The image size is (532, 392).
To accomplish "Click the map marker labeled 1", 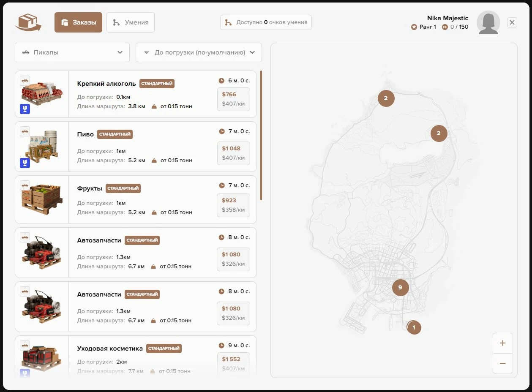I will tap(414, 327).
